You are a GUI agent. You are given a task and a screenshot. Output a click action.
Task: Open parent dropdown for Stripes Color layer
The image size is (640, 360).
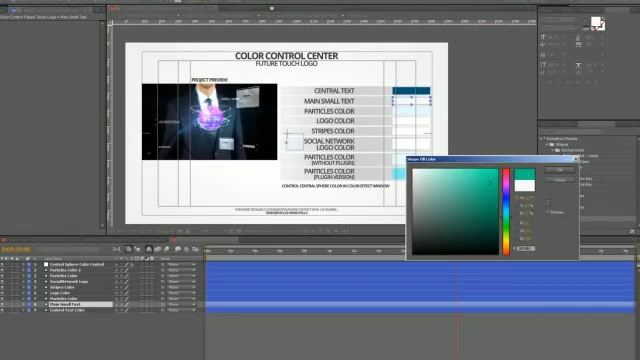click(181, 287)
